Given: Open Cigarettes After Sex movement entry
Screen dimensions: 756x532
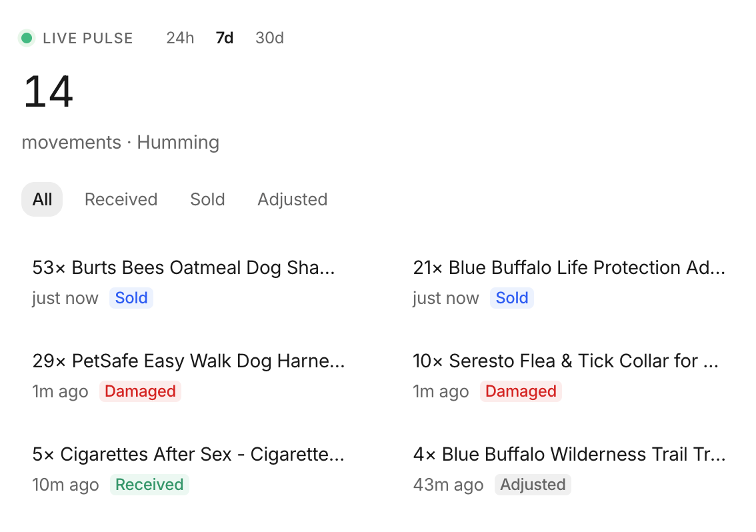Looking at the screenshot, I should click(189, 455).
